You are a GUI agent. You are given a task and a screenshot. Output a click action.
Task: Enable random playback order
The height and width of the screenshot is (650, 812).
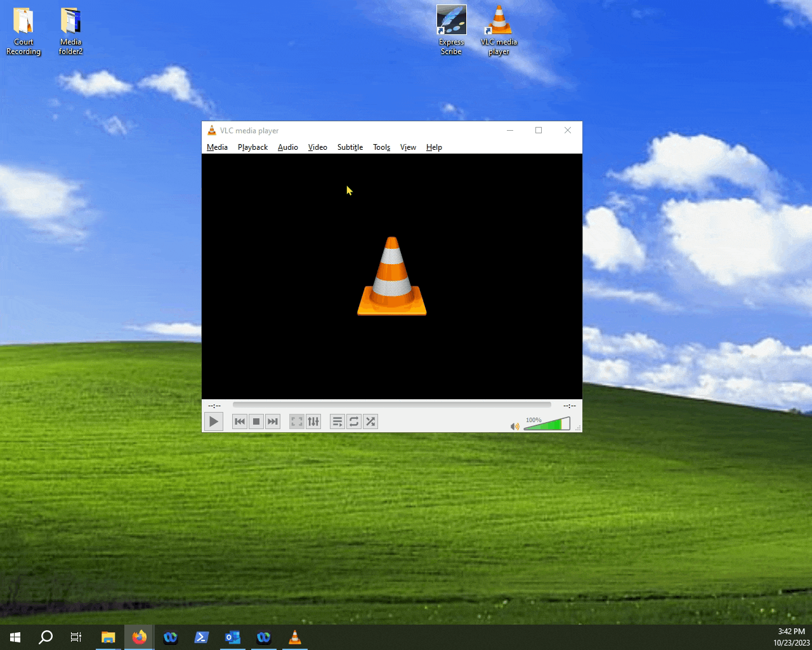click(x=370, y=421)
